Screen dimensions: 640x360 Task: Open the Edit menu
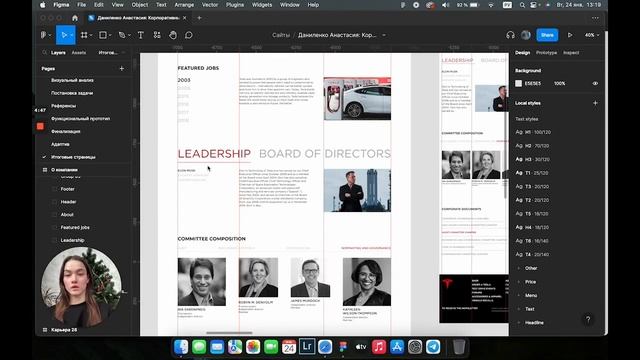coord(99,5)
